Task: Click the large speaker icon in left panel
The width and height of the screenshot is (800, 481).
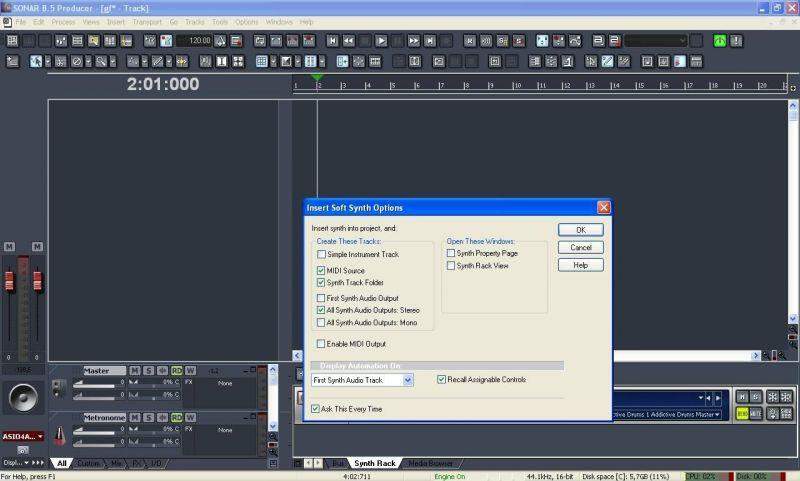Action: click(x=23, y=398)
